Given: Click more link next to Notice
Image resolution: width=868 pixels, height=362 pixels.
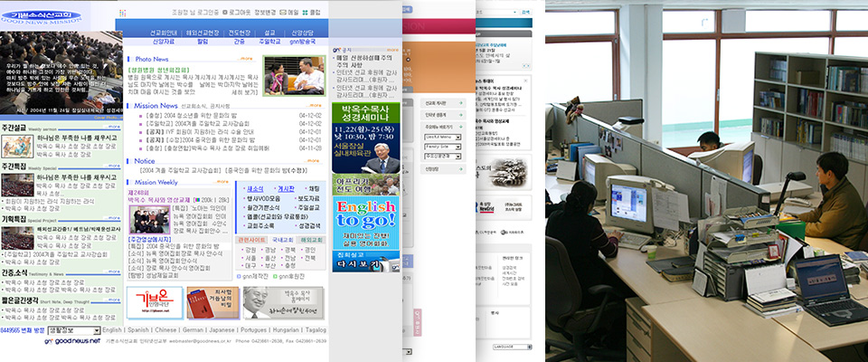Looking at the screenshot, I should [314, 161].
